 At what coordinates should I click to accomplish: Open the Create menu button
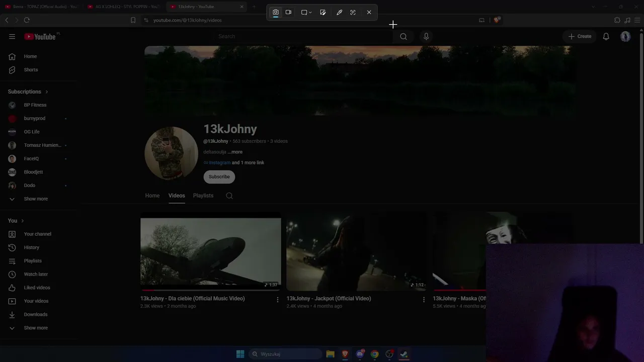580,36
